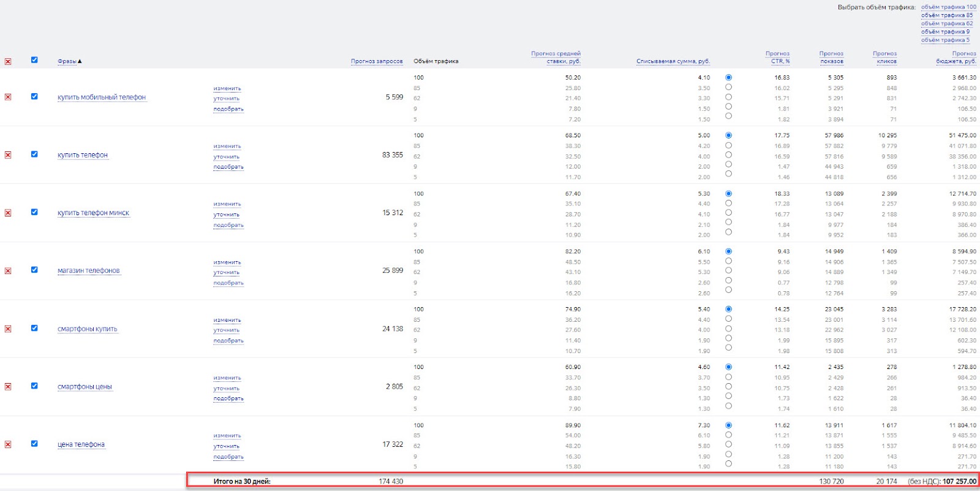Open the смартфоны цены phrase link

point(85,387)
